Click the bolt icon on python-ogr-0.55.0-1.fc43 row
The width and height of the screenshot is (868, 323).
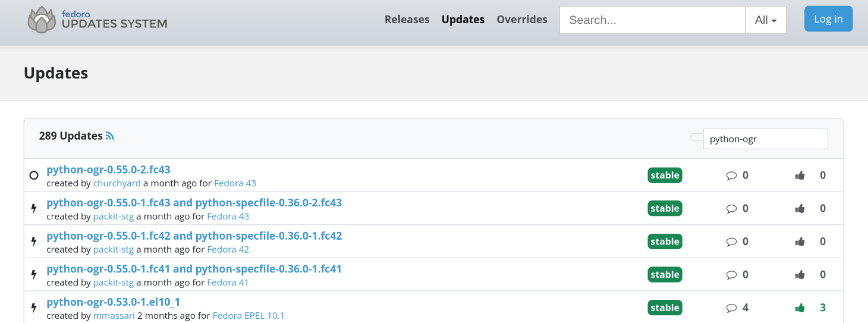[x=34, y=208]
